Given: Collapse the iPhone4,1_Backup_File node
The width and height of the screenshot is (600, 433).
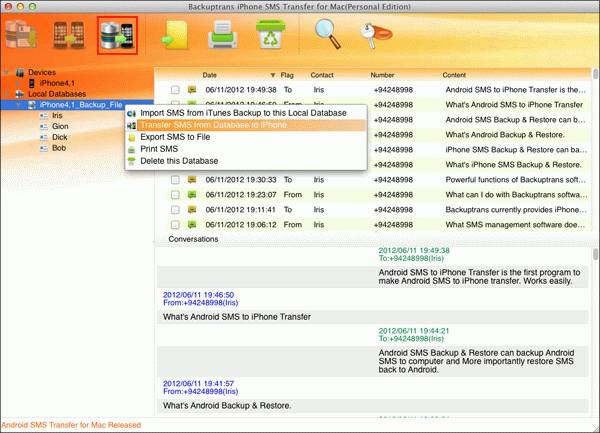Looking at the screenshot, I should point(18,105).
